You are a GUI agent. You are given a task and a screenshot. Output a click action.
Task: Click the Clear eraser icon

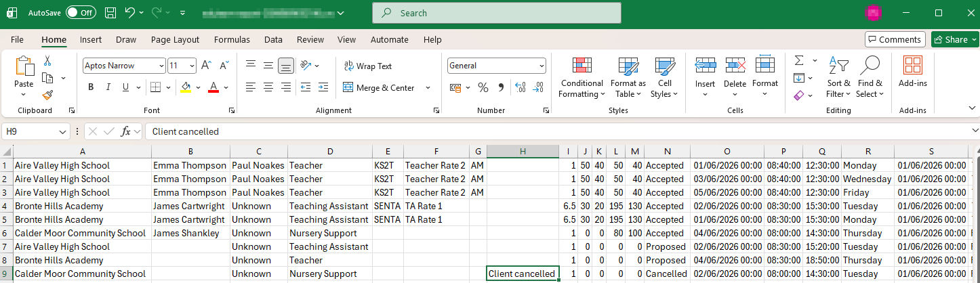click(x=799, y=95)
